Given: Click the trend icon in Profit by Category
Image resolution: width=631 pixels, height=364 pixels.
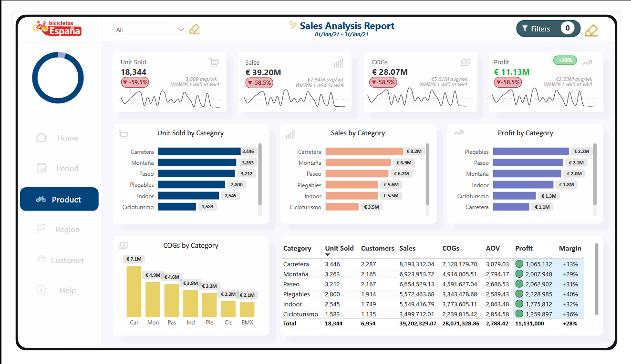Looking at the screenshot, I should [x=458, y=133].
